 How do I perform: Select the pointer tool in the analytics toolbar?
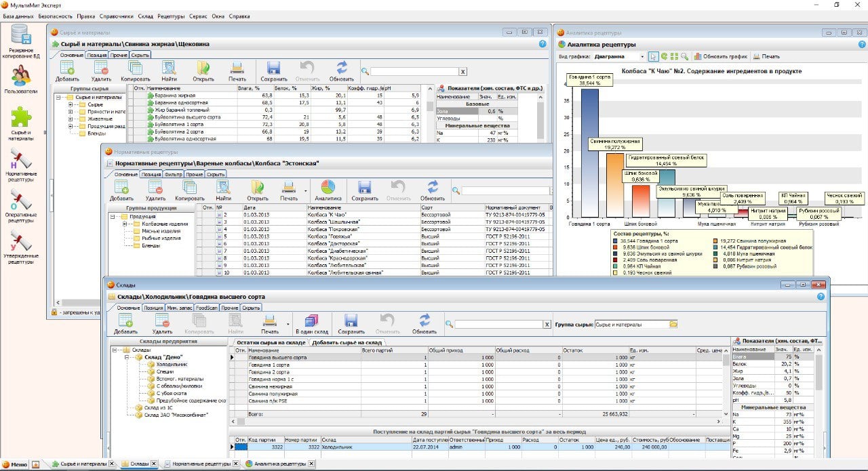(653, 56)
